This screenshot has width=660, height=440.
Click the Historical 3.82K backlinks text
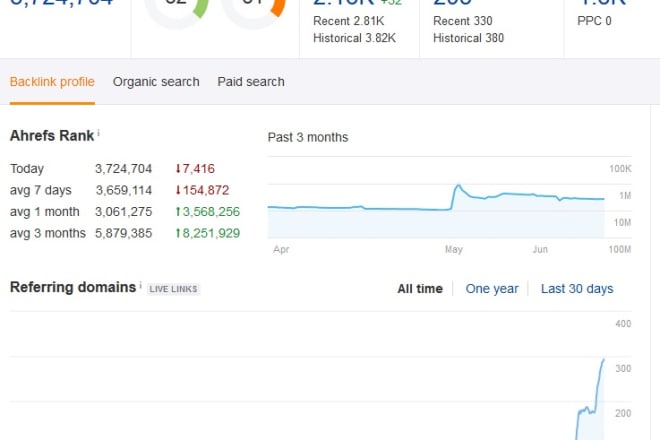point(354,38)
